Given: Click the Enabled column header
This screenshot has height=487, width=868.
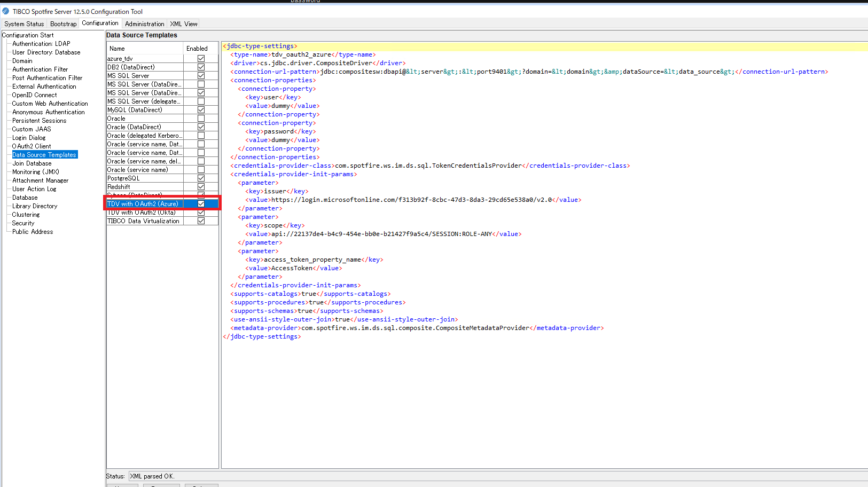Looking at the screenshot, I should tap(201, 48).
